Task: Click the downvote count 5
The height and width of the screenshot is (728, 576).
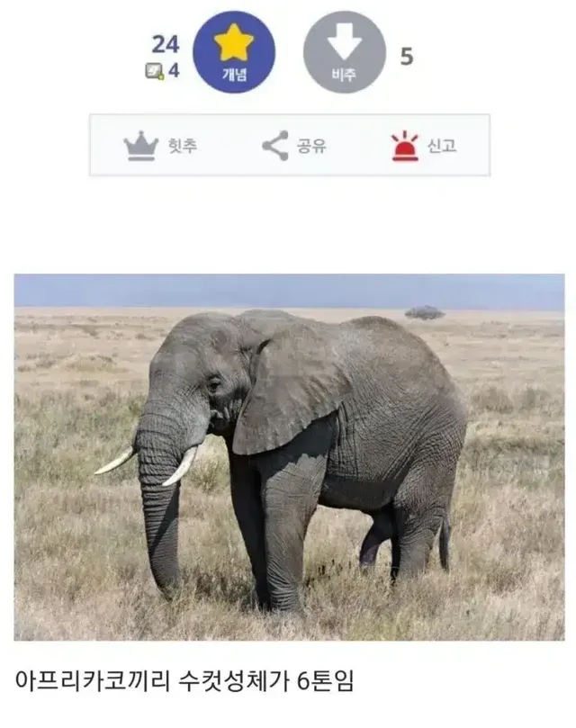Action: tap(407, 57)
